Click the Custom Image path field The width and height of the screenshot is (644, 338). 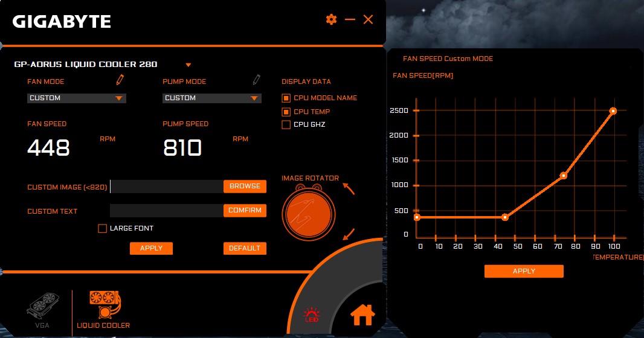pos(167,187)
